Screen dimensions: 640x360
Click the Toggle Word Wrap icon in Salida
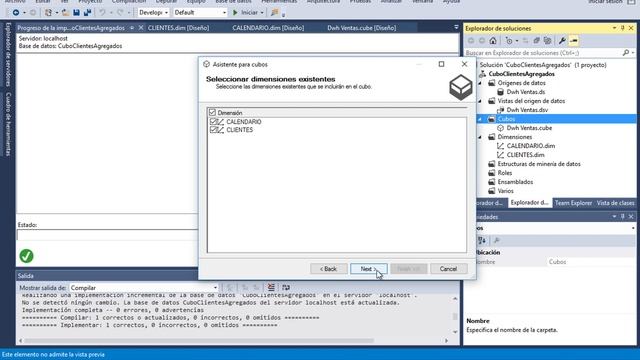286,287
